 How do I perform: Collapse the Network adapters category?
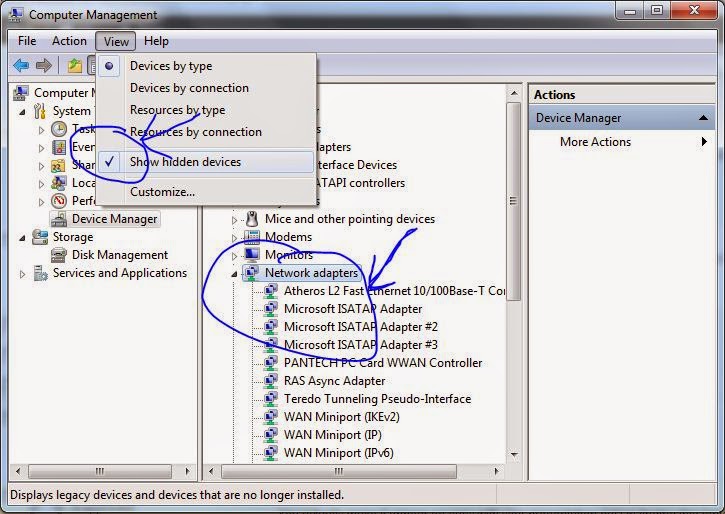[x=234, y=274]
